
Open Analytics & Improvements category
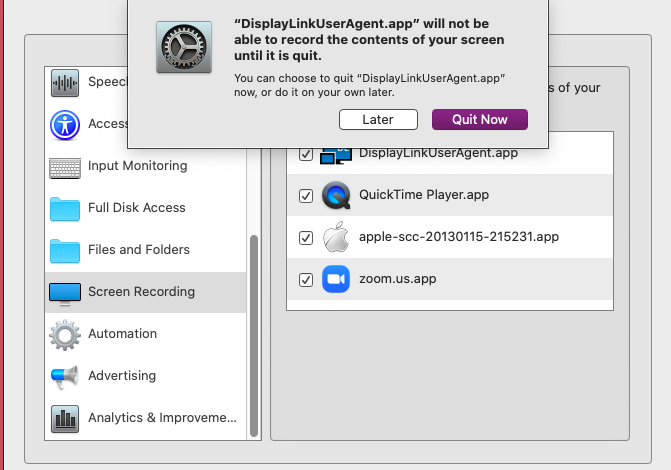[x=163, y=418]
